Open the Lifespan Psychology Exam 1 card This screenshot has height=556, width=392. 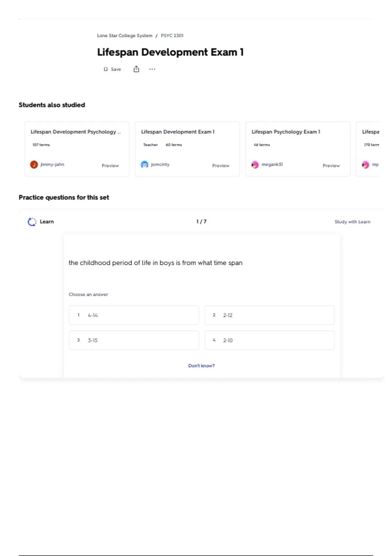coord(286,132)
